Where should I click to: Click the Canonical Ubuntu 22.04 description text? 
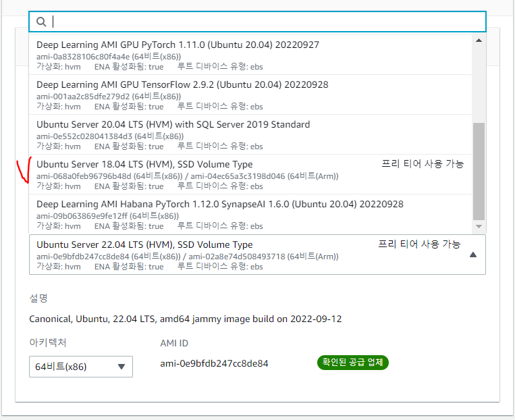186,319
